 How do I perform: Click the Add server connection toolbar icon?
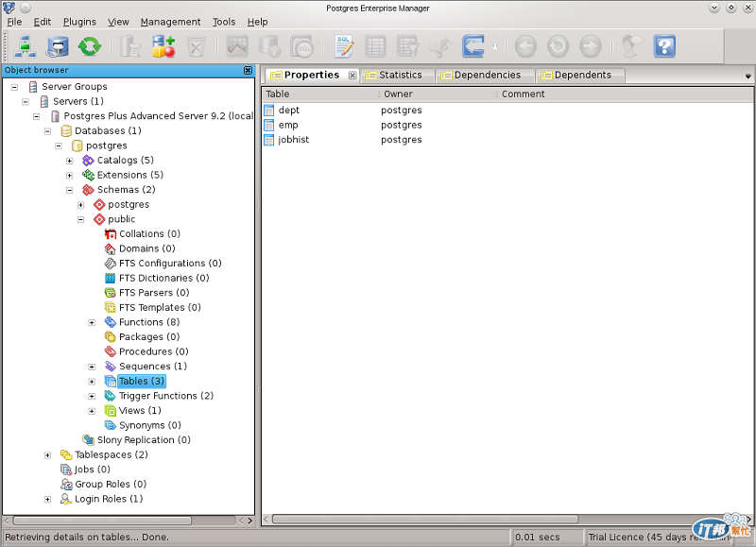(x=25, y=46)
